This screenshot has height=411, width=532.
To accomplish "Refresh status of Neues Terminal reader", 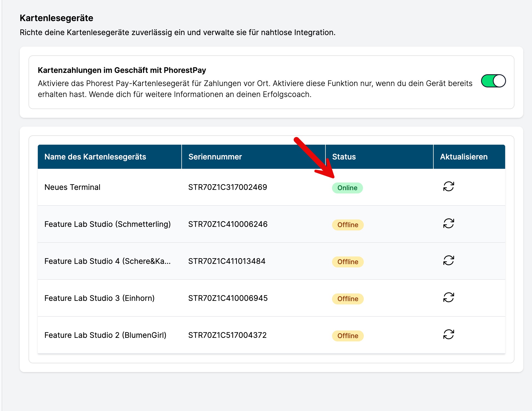I will (448, 187).
